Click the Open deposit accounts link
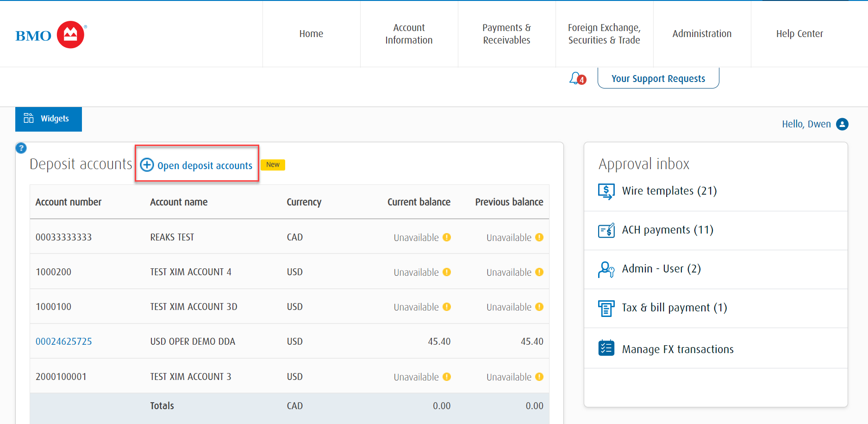868x424 pixels. click(204, 165)
